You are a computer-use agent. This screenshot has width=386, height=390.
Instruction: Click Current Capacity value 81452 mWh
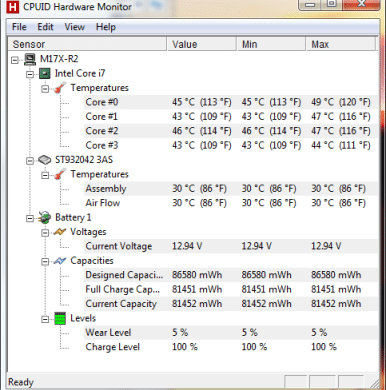coord(197,304)
